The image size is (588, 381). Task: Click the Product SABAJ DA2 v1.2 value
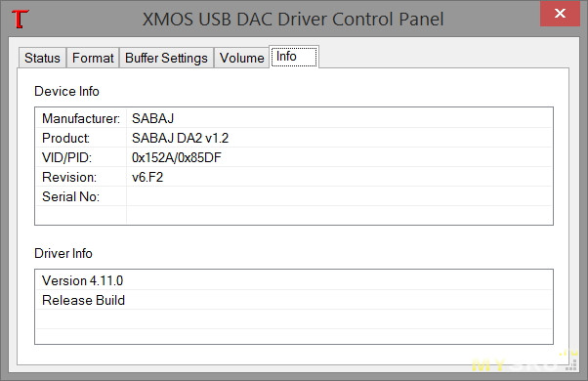(x=181, y=138)
